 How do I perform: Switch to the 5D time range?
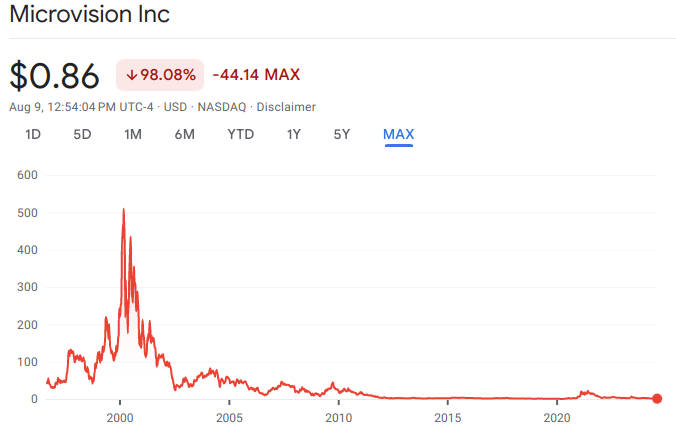[82, 134]
